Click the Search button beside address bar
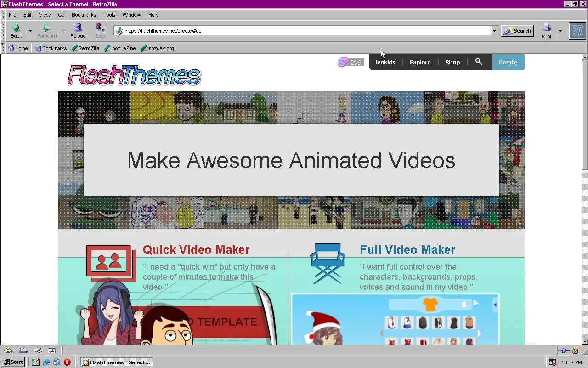The height and width of the screenshot is (368, 588). pyautogui.click(x=517, y=31)
